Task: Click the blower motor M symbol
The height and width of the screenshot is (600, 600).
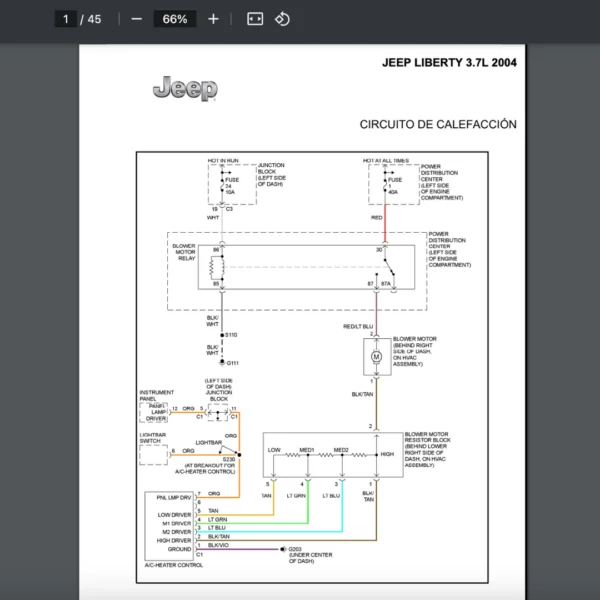Action: [x=377, y=357]
